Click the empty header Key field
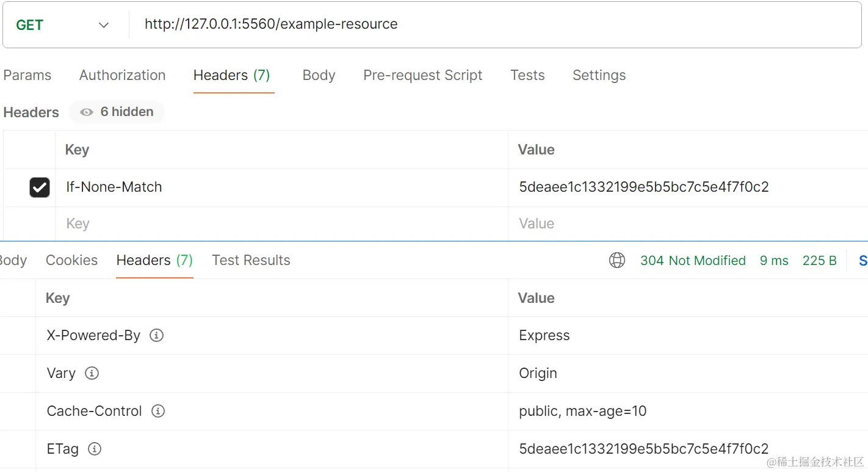Screen dimensions: 868x472 click(281, 223)
